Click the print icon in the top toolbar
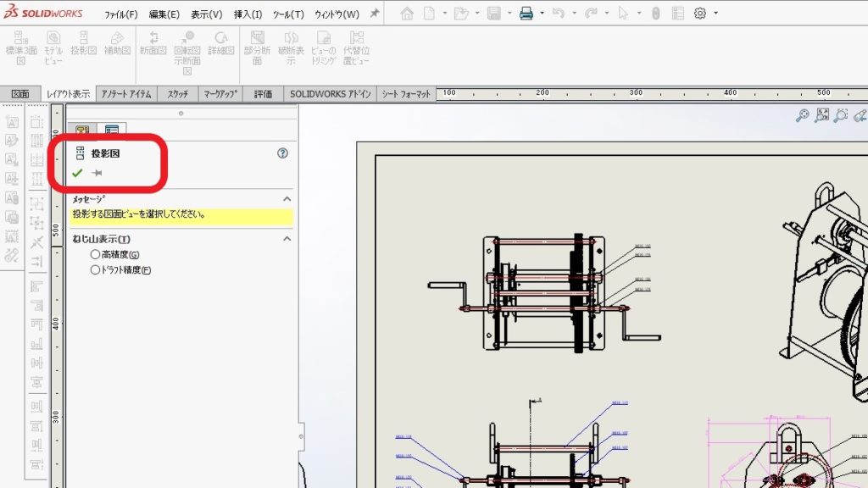868x488 pixels. 526,14
